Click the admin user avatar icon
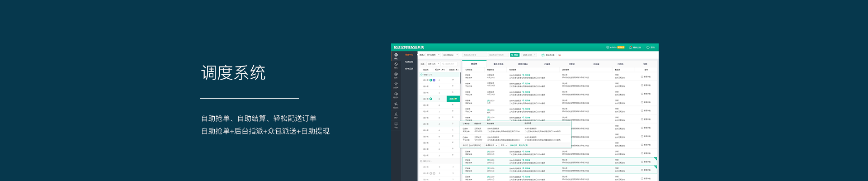This screenshot has height=181, width=868. [608, 47]
